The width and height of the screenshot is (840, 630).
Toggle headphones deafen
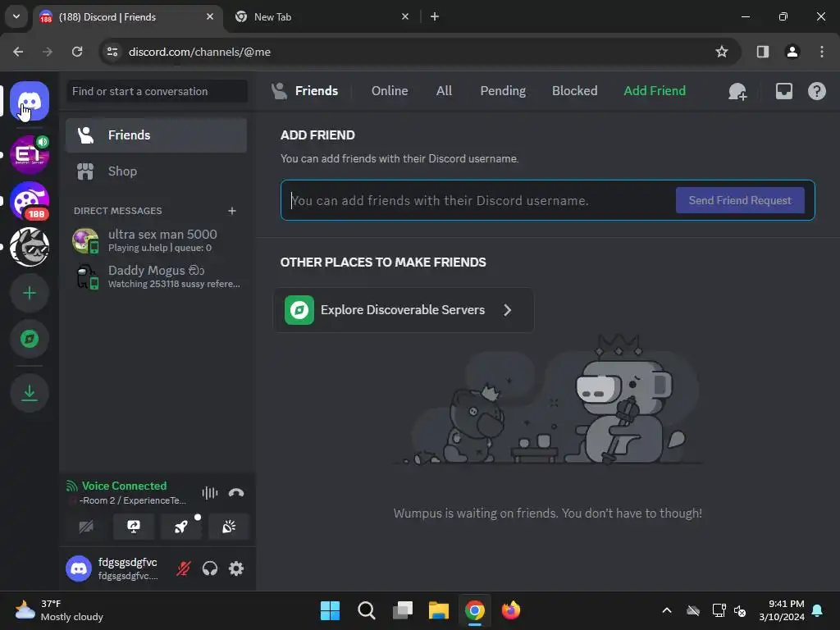[210, 568]
